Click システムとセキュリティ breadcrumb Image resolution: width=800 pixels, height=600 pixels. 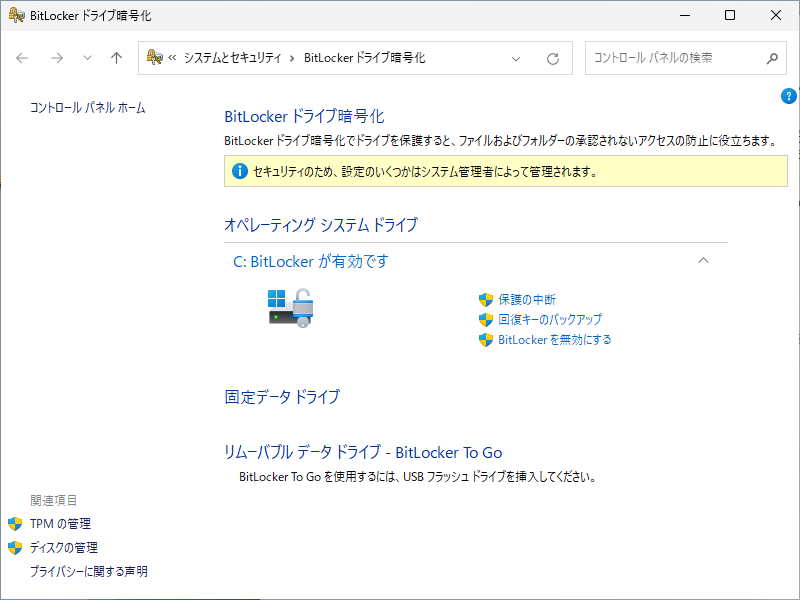click(x=233, y=58)
